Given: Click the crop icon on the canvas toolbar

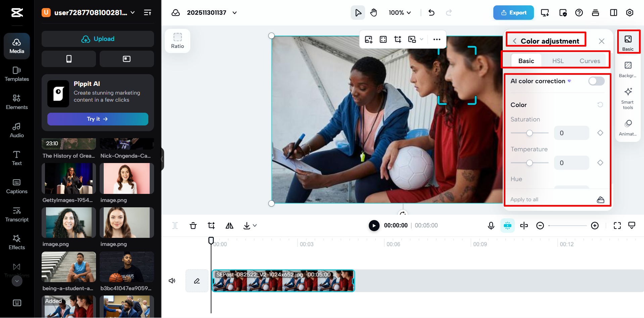Looking at the screenshot, I should tap(397, 39).
